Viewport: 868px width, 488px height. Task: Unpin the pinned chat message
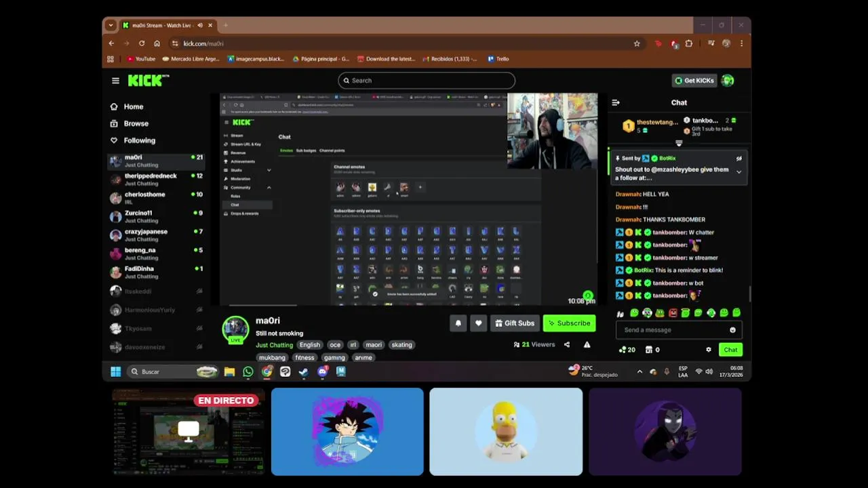coord(738,159)
